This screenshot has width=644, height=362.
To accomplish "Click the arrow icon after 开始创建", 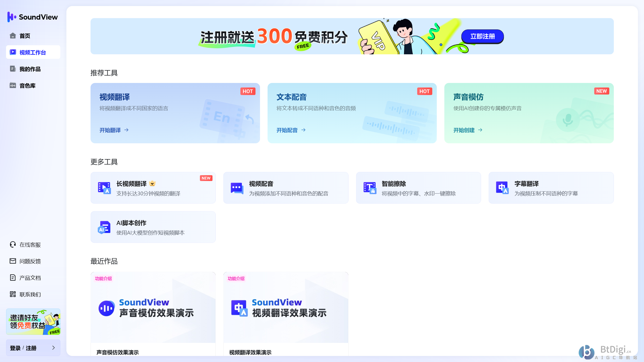I will (480, 130).
